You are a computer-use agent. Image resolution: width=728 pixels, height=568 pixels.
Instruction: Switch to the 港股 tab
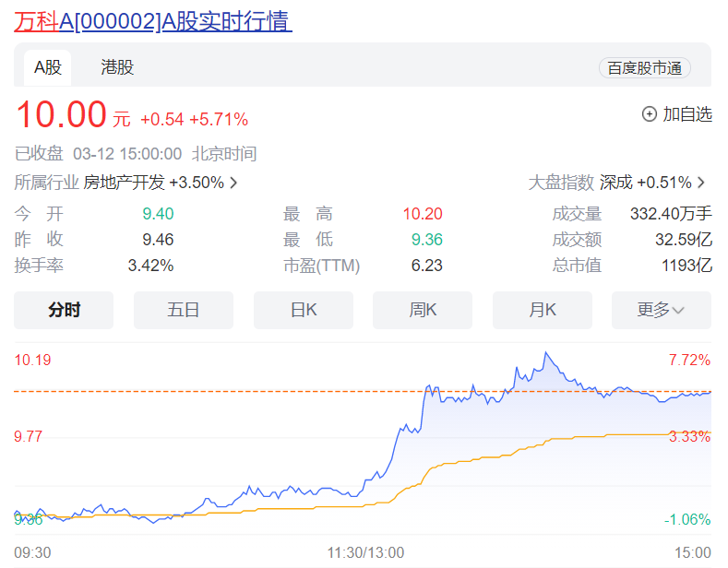(x=117, y=67)
